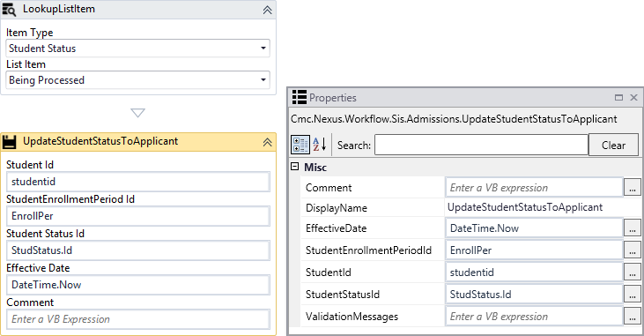Click the ValidationMessages expression field

pos(534,317)
